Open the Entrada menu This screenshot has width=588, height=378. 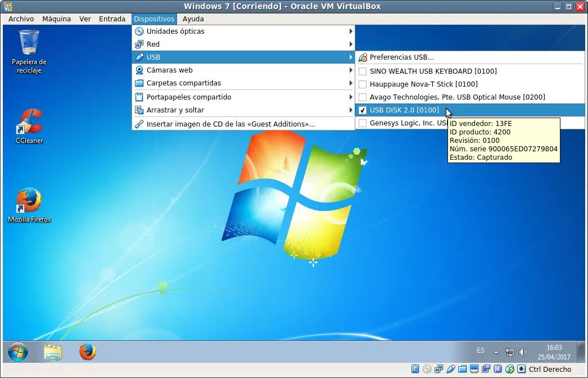pyautogui.click(x=112, y=19)
